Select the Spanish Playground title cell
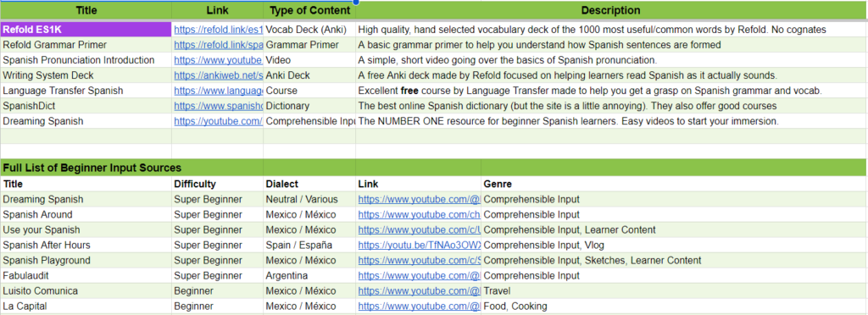Screen dimensions: 868x315 (86, 260)
